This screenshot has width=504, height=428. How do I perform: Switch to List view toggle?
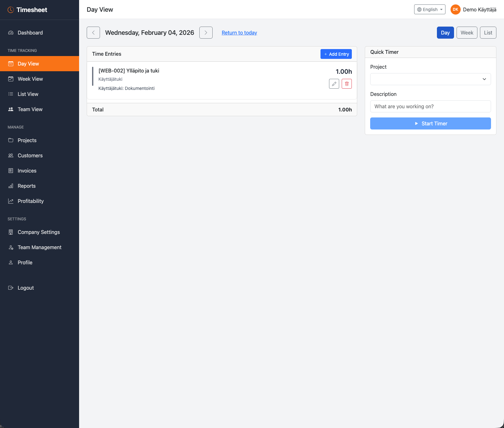488,33
